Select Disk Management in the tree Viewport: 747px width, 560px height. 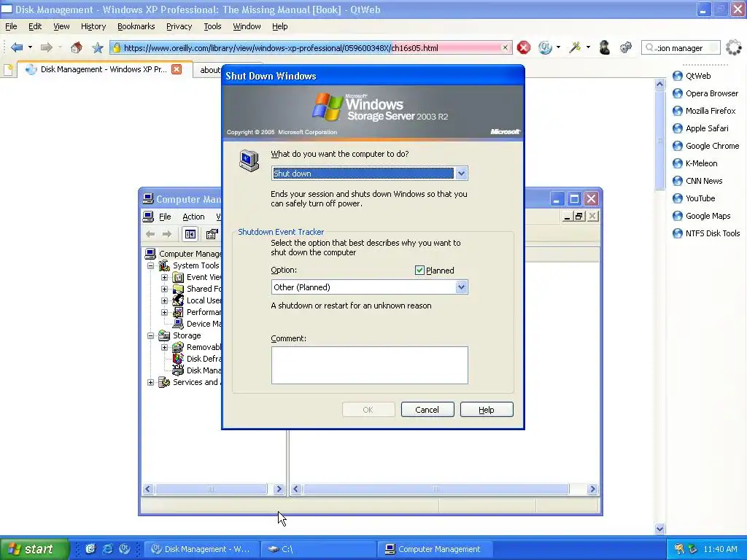[198, 370]
